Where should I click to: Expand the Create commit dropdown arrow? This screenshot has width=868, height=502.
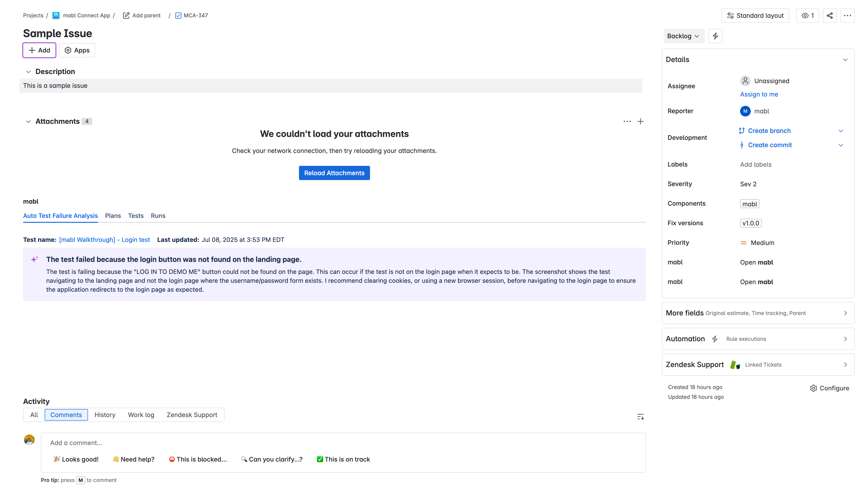(840, 145)
